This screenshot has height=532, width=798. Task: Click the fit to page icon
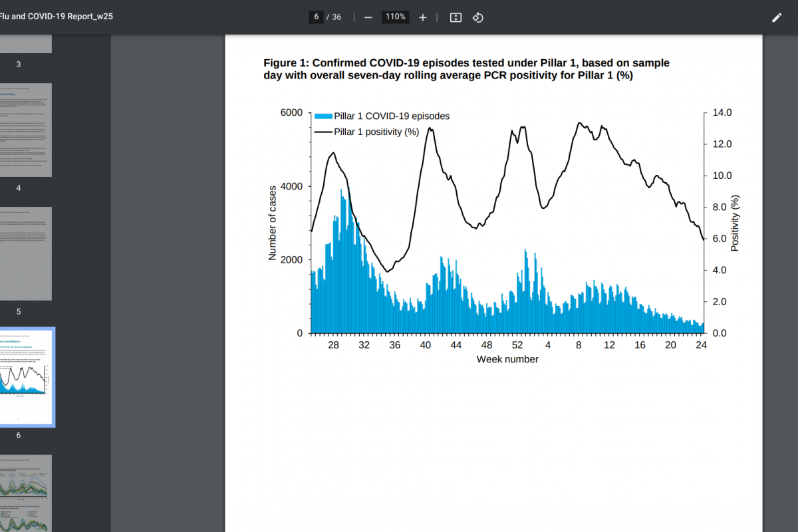[x=456, y=17]
